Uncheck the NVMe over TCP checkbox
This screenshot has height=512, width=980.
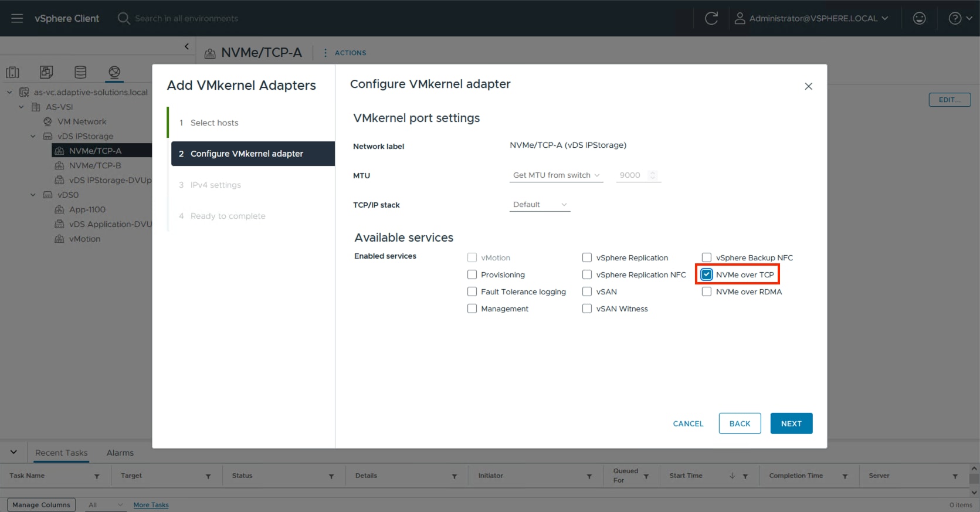pyautogui.click(x=707, y=274)
